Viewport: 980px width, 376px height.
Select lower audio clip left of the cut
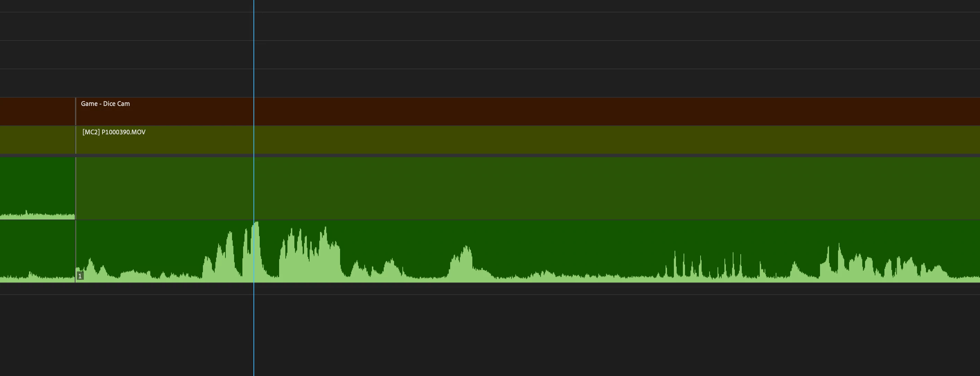(x=37, y=251)
